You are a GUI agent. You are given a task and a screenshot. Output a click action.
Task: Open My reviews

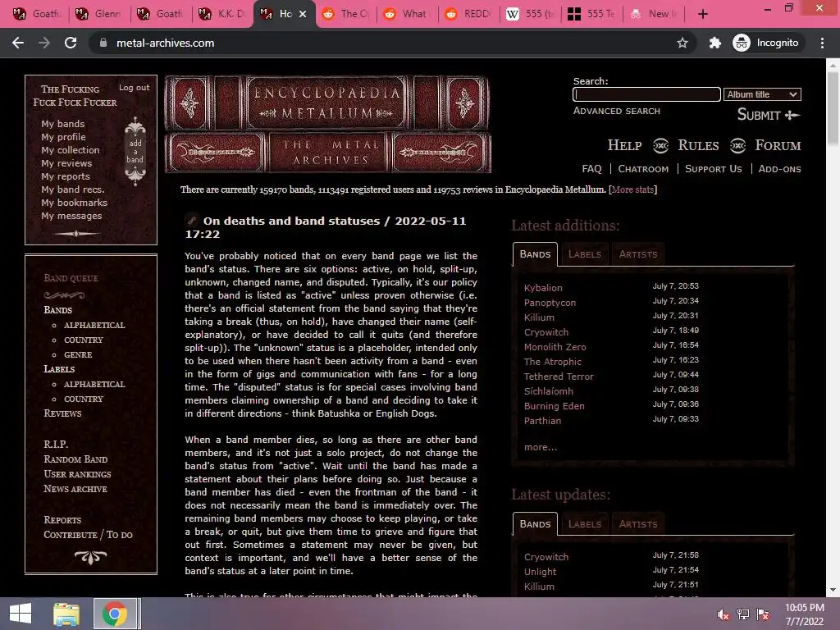pyautogui.click(x=66, y=163)
